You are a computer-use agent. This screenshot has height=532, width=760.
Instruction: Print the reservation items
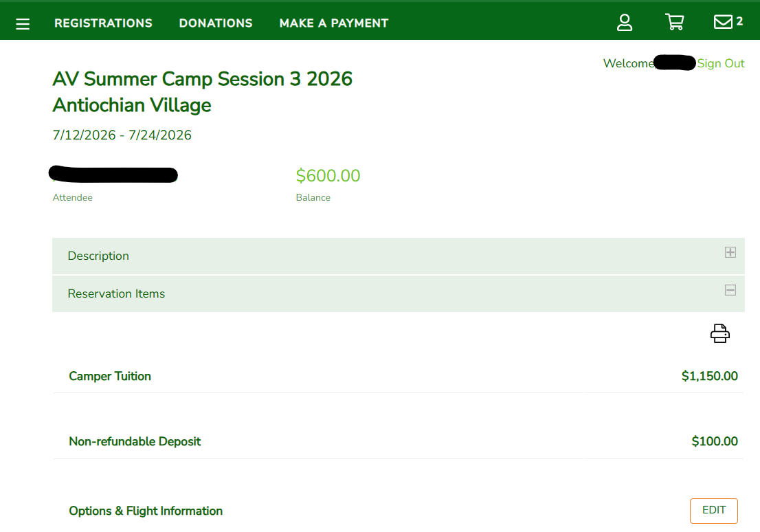719,333
